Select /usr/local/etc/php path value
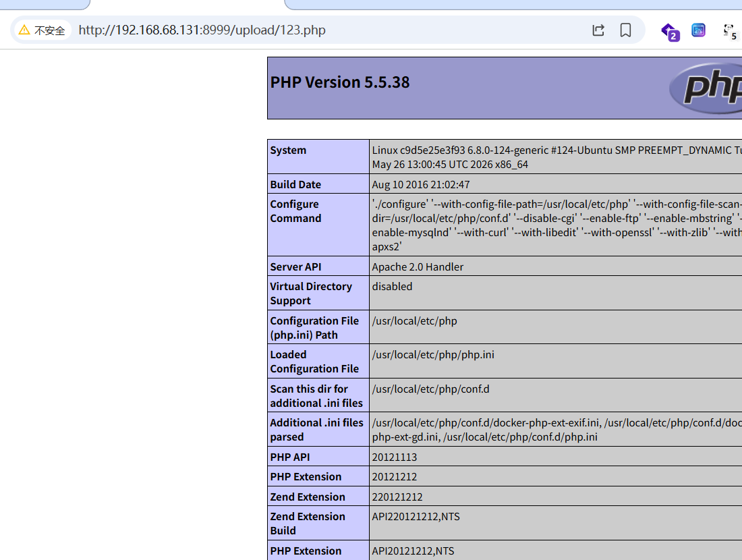The height and width of the screenshot is (560, 742). [415, 320]
